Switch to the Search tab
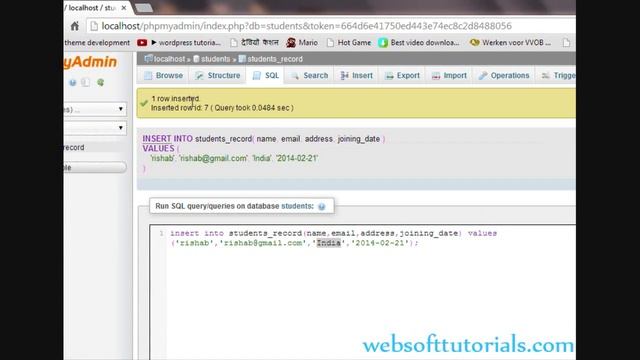 pyautogui.click(x=309, y=76)
